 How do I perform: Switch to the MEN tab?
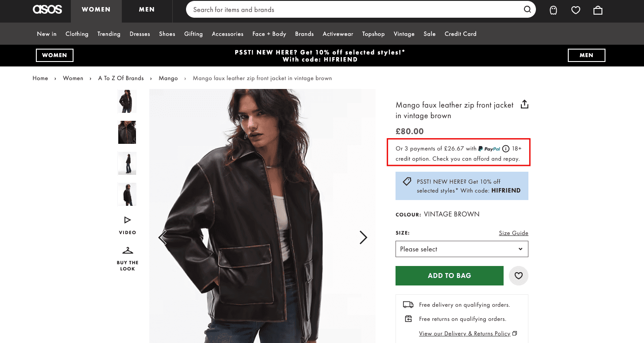[146, 9]
